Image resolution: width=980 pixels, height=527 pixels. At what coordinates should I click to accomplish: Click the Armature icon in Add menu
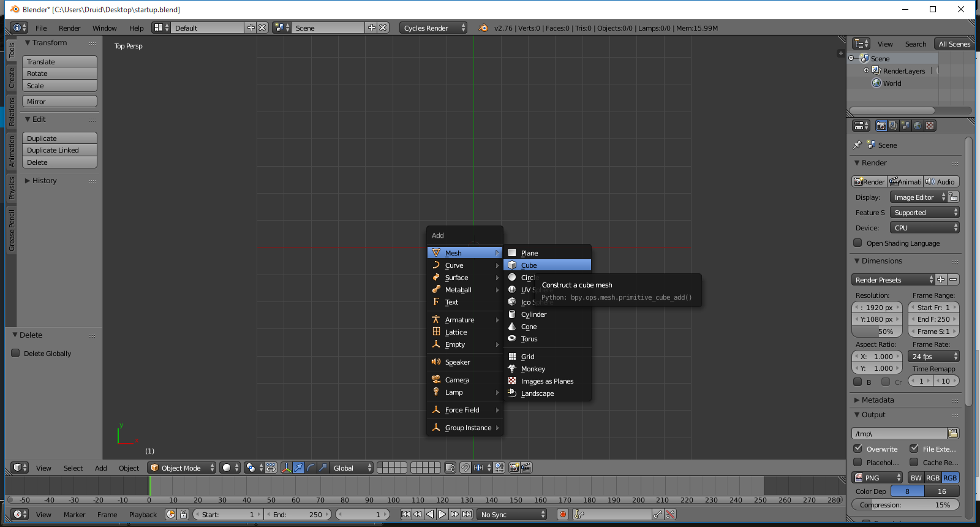436,319
